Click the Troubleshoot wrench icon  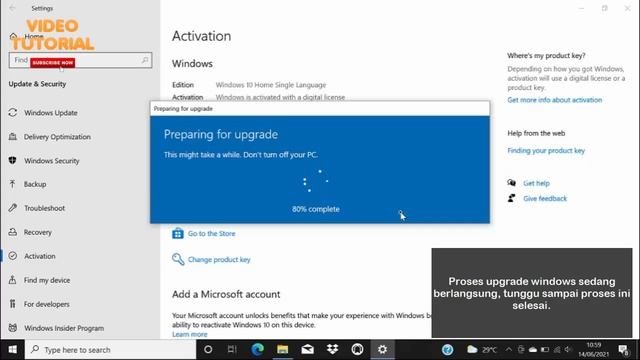tap(13, 208)
